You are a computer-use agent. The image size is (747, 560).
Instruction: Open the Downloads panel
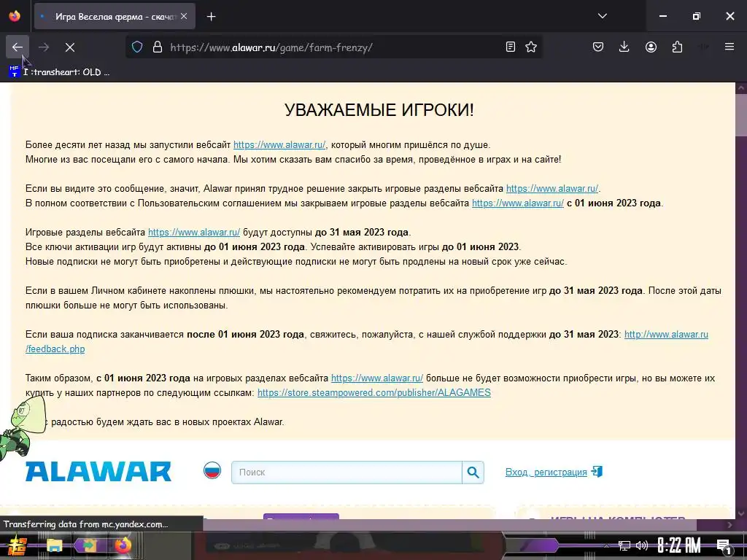coord(624,47)
